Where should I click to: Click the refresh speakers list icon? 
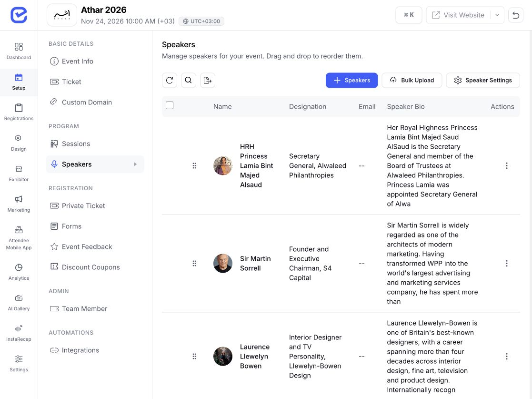[170, 80]
